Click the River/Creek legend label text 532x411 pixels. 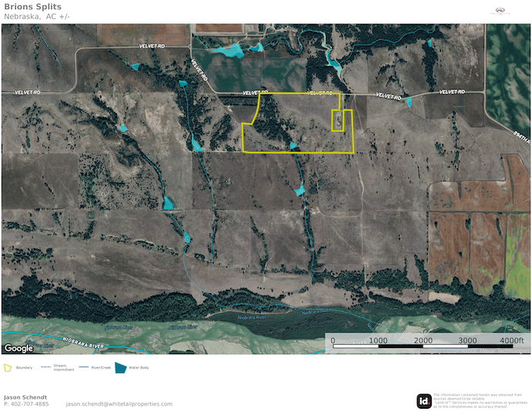101,368
